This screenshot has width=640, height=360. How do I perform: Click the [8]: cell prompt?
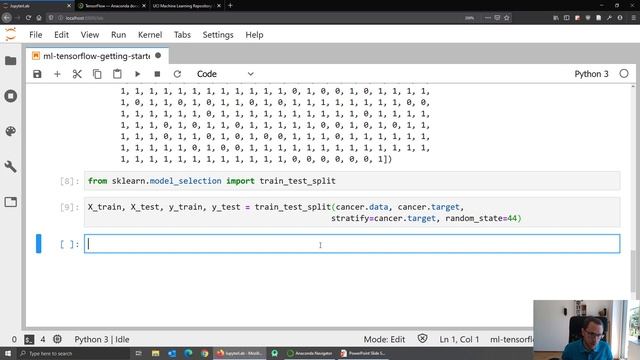click(69, 181)
